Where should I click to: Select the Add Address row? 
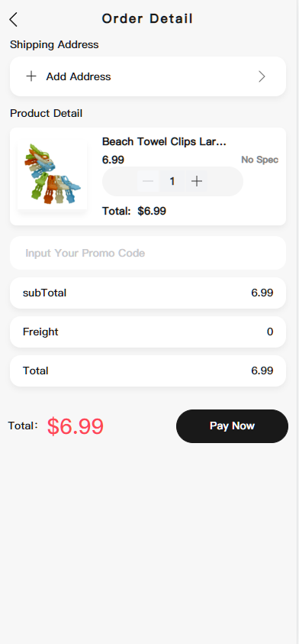pyautogui.click(x=148, y=76)
